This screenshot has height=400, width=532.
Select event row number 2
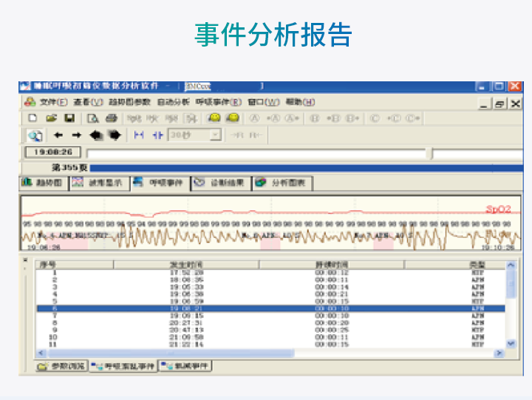click(270, 279)
